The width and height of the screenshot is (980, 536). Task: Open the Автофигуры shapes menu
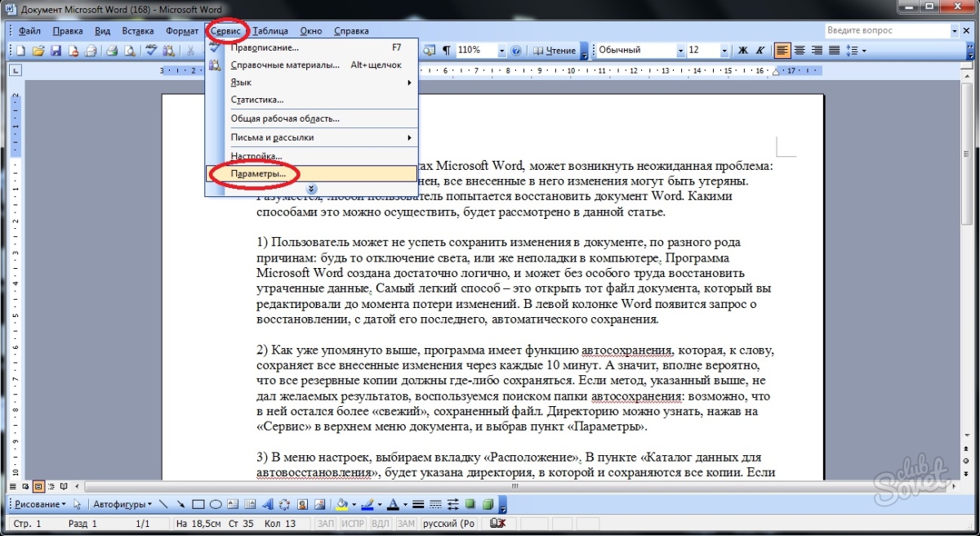tap(122, 504)
